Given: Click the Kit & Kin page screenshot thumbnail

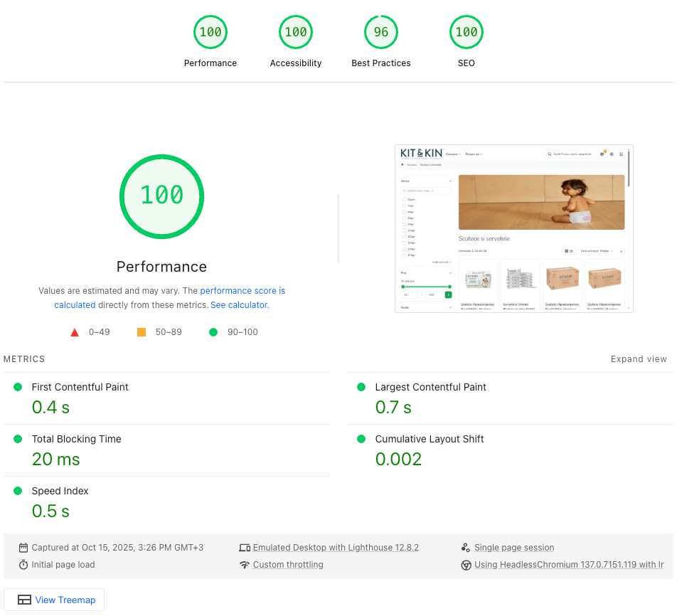Looking at the screenshot, I should (x=513, y=228).
